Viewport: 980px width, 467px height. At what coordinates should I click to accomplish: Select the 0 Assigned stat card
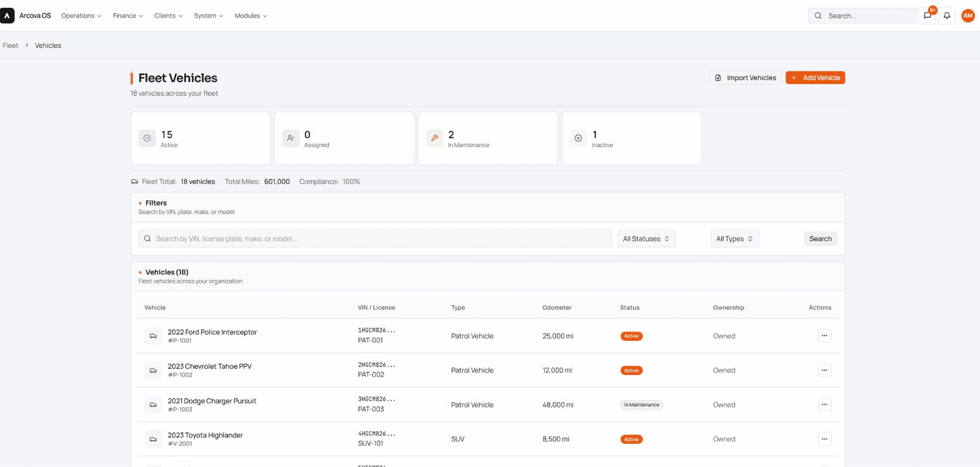click(x=344, y=138)
